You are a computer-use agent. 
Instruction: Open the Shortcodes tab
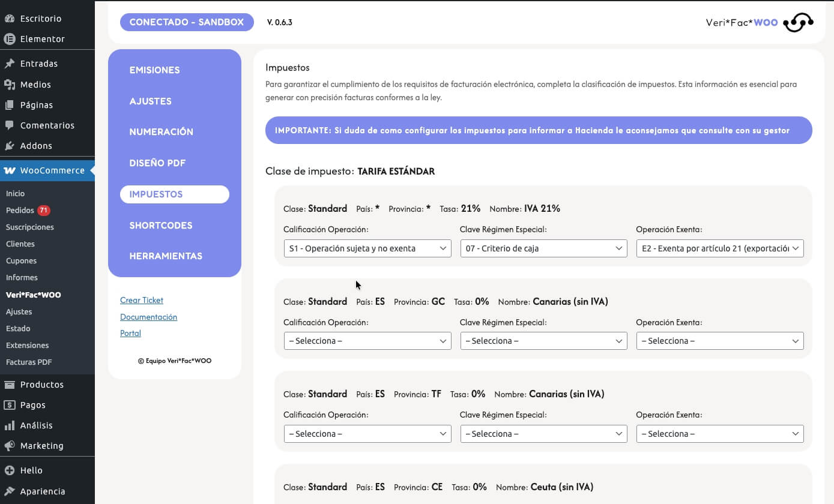click(x=161, y=226)
